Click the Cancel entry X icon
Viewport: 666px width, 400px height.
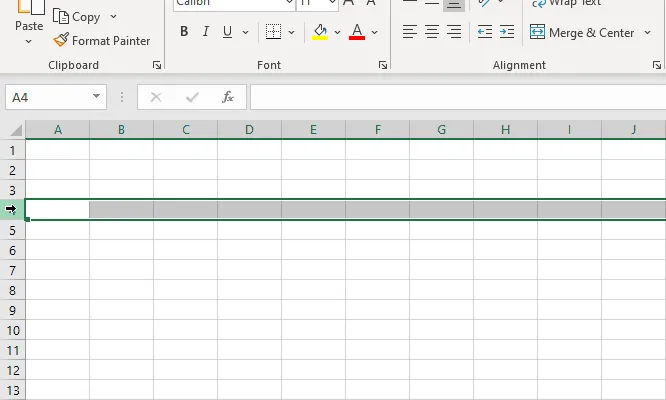tap(156, 97)
